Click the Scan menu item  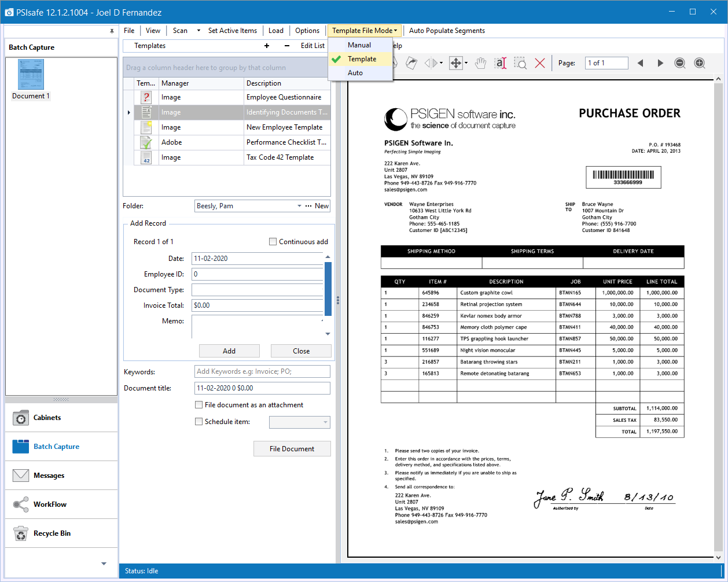(180, 31)
